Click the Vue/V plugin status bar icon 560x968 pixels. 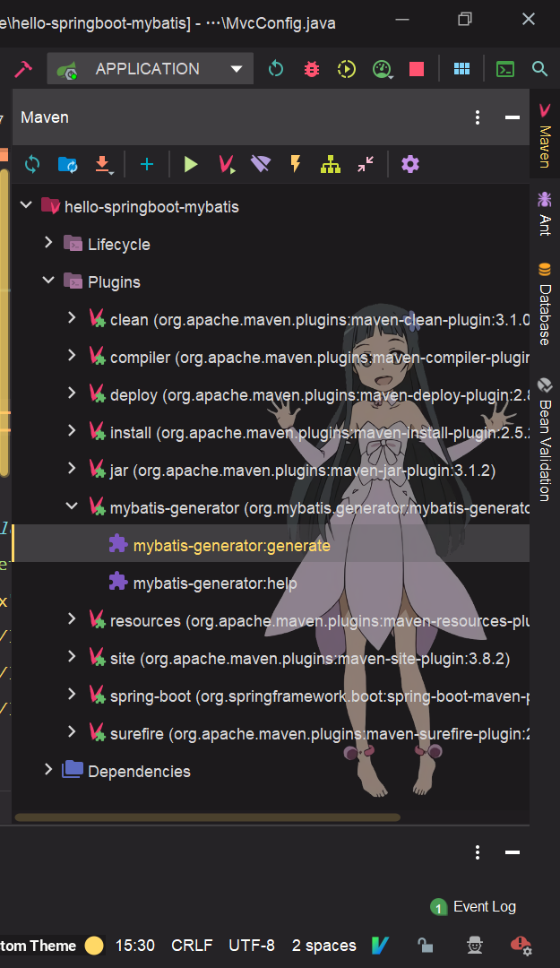(x=380, y=946)
